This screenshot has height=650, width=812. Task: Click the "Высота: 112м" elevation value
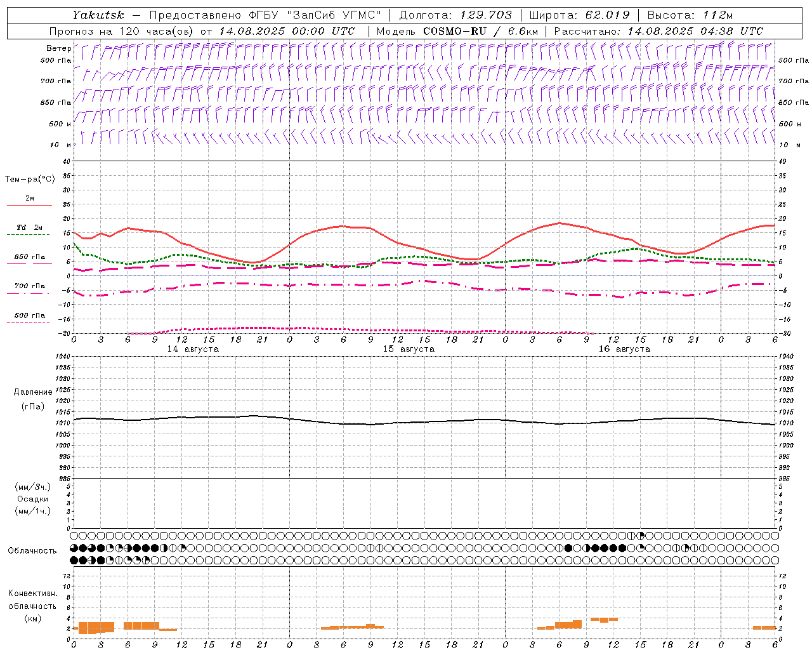click(x=690, y=15)
